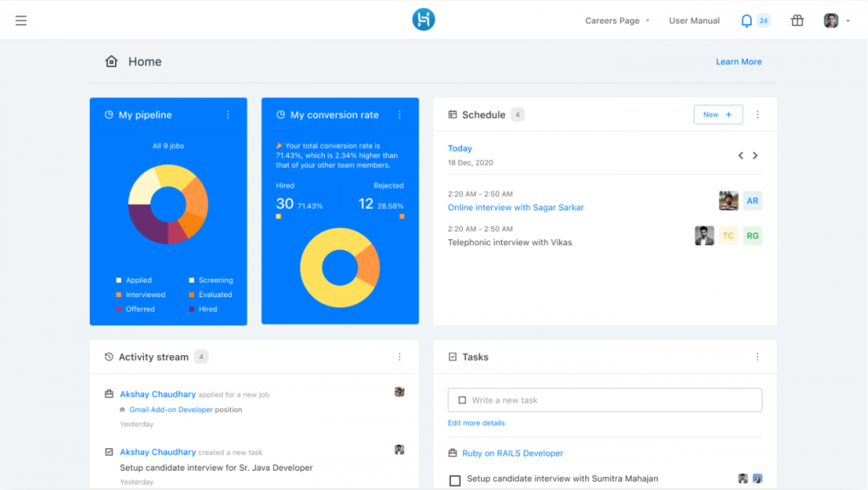Open the gift box icon
The height and width of the screenshot is (490, 868).
coord(797,21)
